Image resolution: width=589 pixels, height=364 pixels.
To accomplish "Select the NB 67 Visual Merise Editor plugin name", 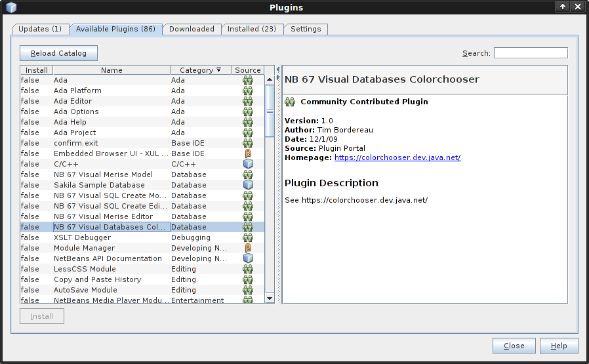I will [103, 216].
